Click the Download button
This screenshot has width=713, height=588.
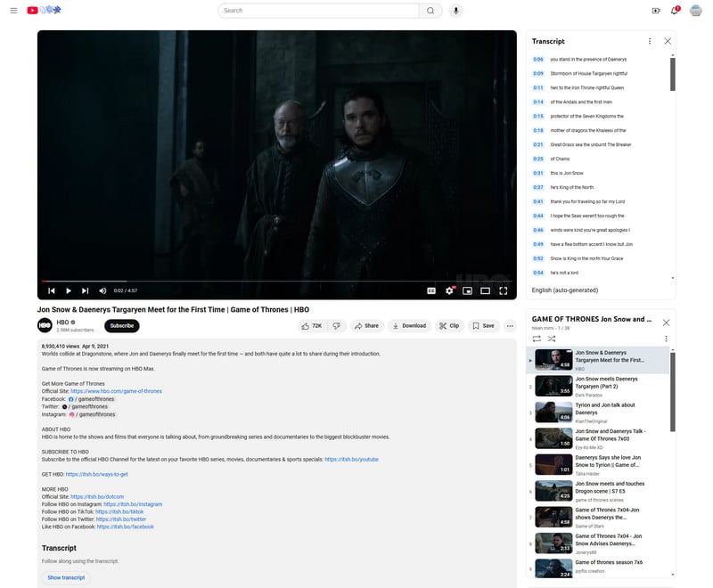tap(409, 326)
